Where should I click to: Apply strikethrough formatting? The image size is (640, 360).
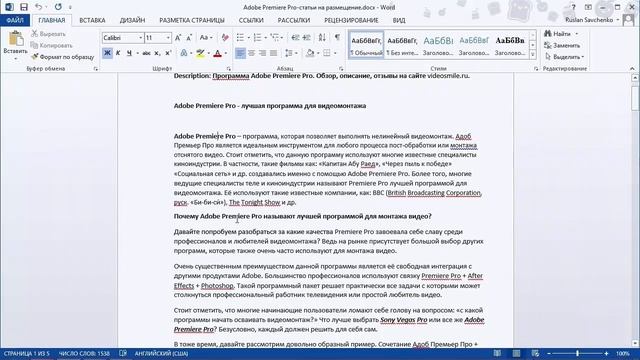[x=147, y=53]
